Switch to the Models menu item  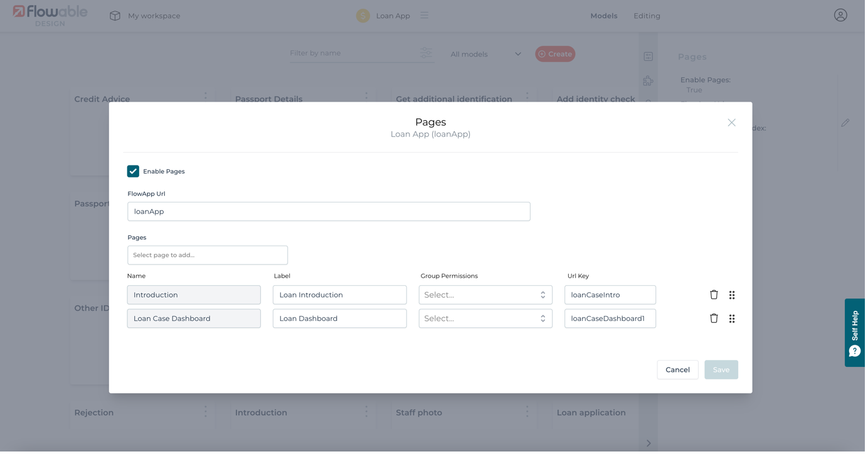[603, 15]
